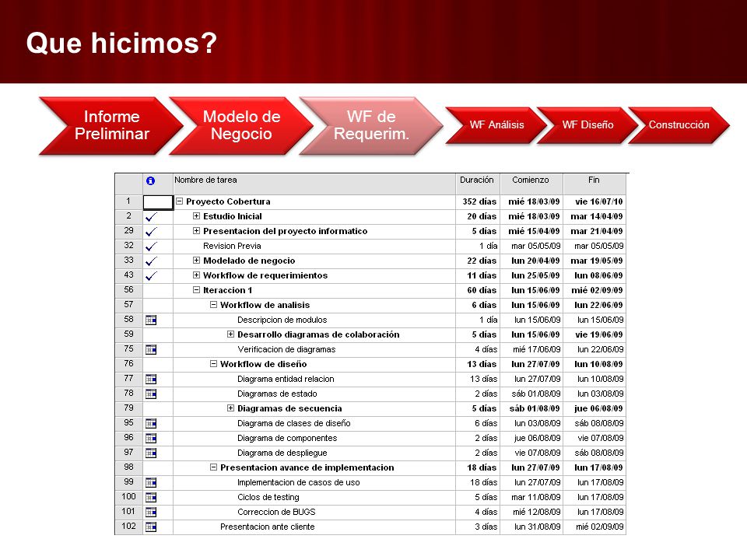This screenshot has height=560, width=747.
Task: Expand the Modelado de negocio group
Action: click(x=196, y=260)
